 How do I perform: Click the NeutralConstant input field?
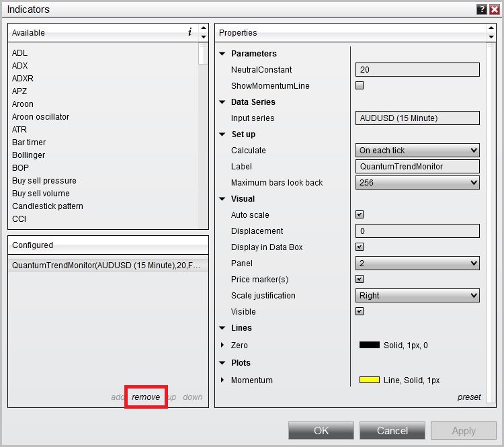click(x=417, y=69)
